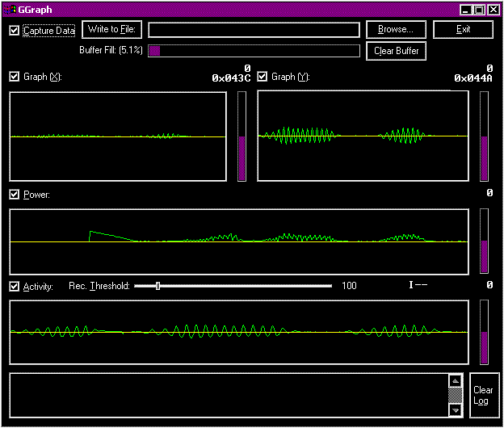This screenshot has height=428, width=504.
Task: Toggle the Graph (X) checkbox
Action: (15, 77)
